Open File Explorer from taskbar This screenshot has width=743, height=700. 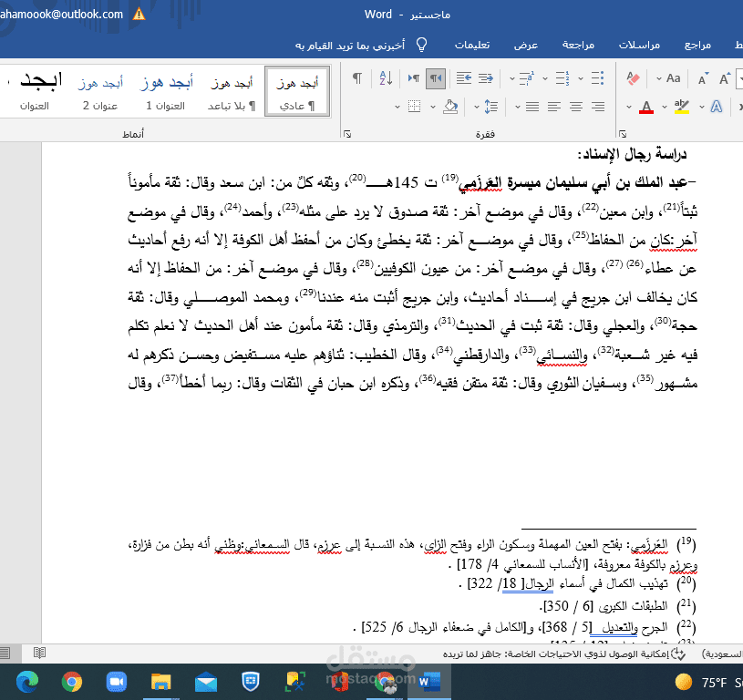[161, 683]
